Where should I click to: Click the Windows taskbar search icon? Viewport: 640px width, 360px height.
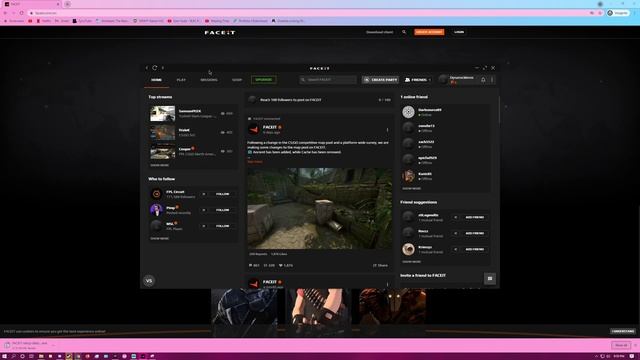(x=13, y=356)
